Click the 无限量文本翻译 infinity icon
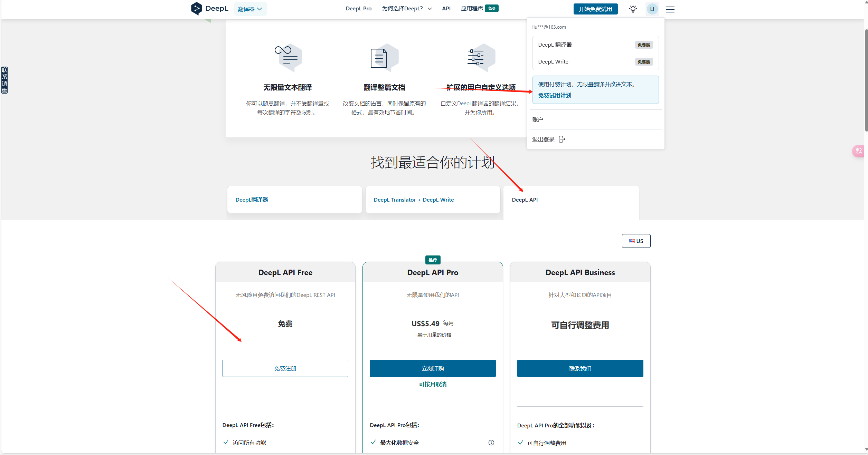Image resolution: width=868 pixels, height=455 pixels. 288,57
